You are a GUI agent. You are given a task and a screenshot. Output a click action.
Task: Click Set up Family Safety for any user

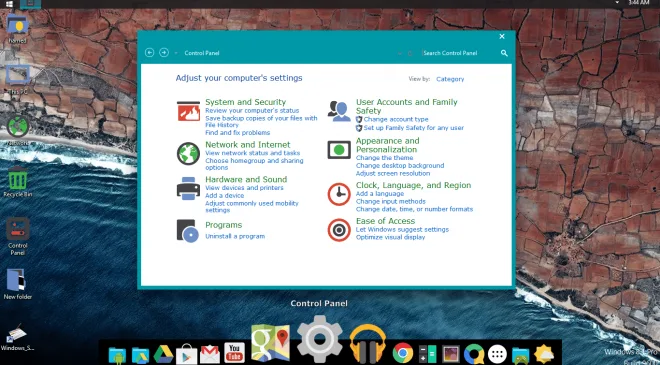414,128
